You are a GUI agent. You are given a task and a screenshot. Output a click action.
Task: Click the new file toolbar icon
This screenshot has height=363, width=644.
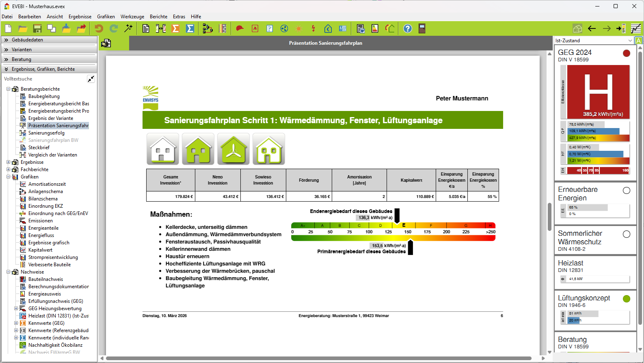[x=8, y=28]
